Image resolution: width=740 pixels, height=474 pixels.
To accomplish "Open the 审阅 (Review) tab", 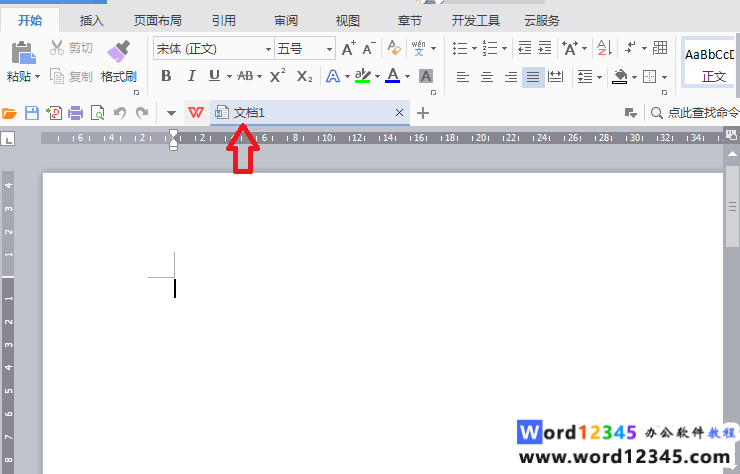I will pos(286,20).
